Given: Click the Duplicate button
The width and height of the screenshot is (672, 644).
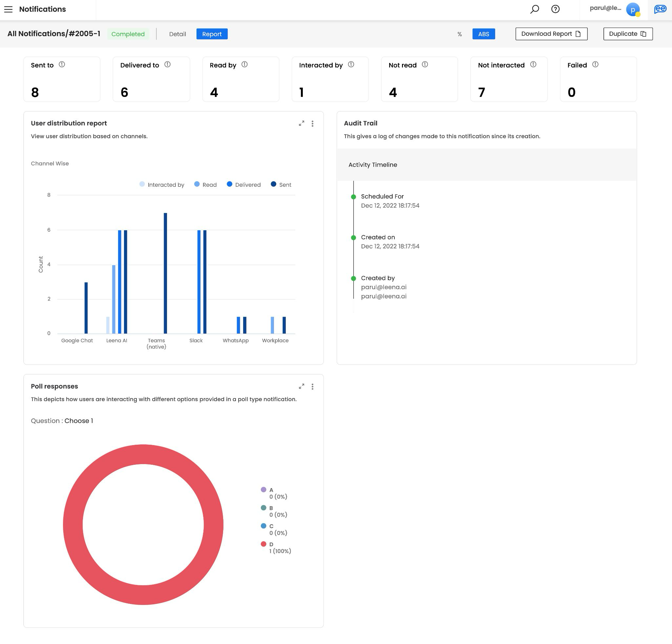Looking at the screenshot, I should (627, 33).
